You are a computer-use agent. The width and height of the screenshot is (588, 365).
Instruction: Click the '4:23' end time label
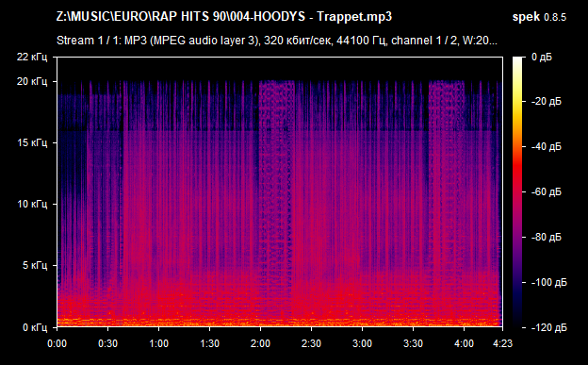[x=502, y=343]
